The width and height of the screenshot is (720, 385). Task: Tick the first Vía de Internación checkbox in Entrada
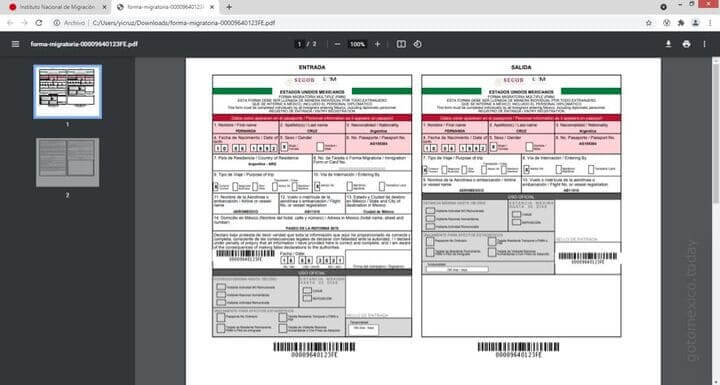tap(317, 186)
